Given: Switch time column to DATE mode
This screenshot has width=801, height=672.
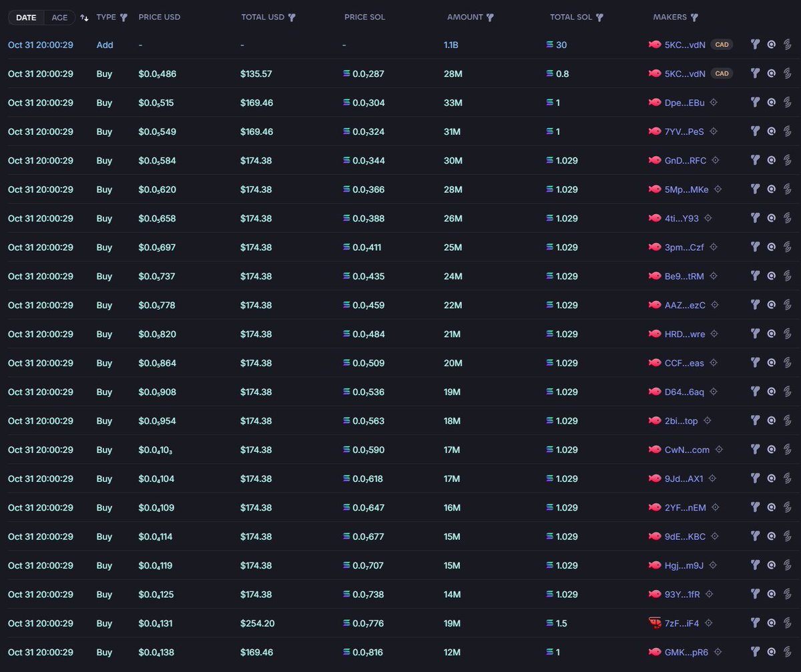Looking at the screenshot, I should (27, 17).
